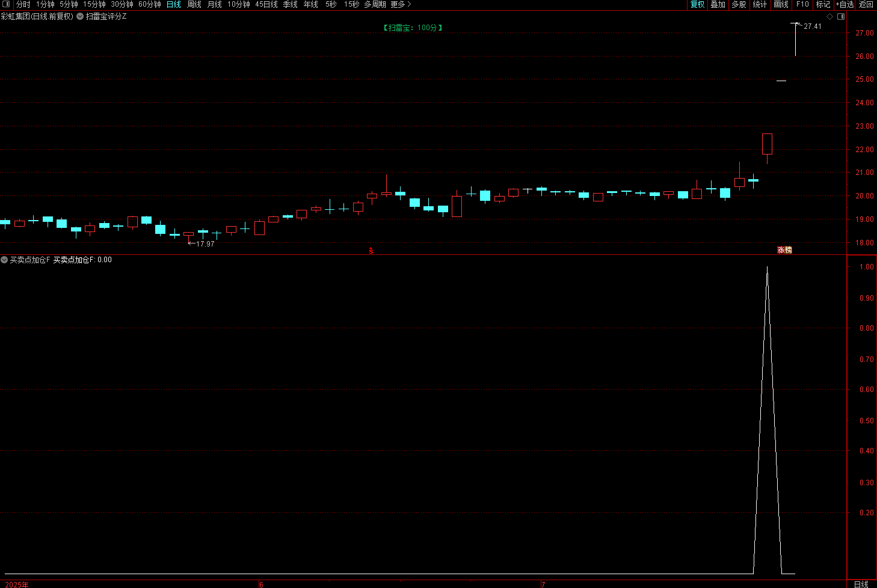Select the 5分钟 period

click(x=69, y=4)
